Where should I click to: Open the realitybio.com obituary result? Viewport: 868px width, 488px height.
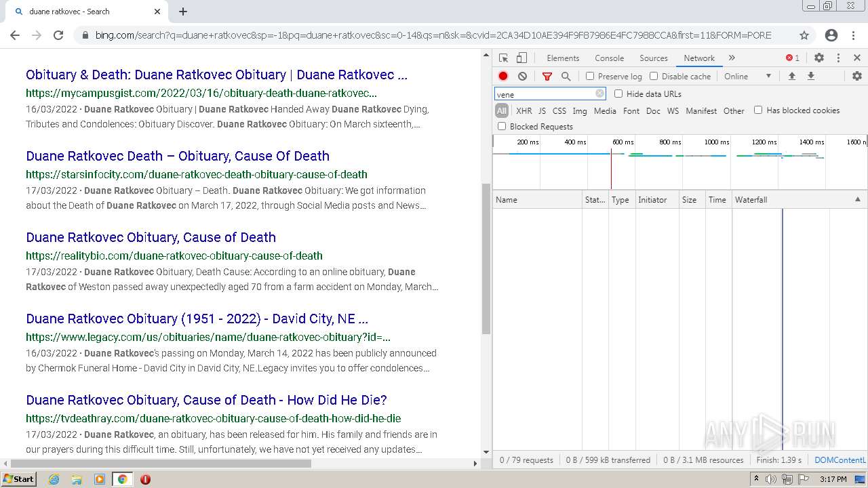pos(151,237)
